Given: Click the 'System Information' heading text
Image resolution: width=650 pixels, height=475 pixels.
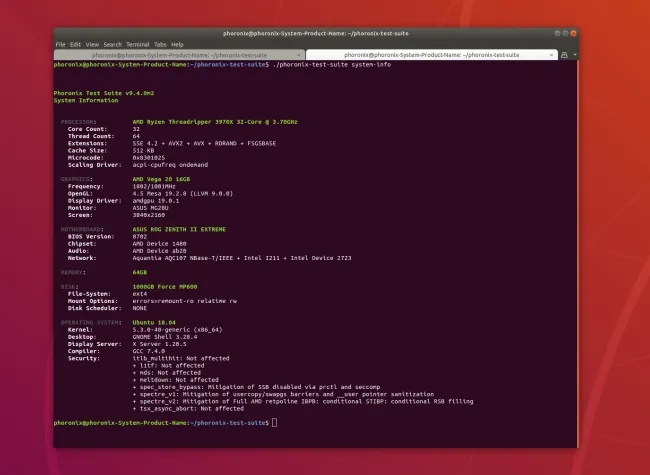Looking at the screenshot, I should [x=86, y=100].
